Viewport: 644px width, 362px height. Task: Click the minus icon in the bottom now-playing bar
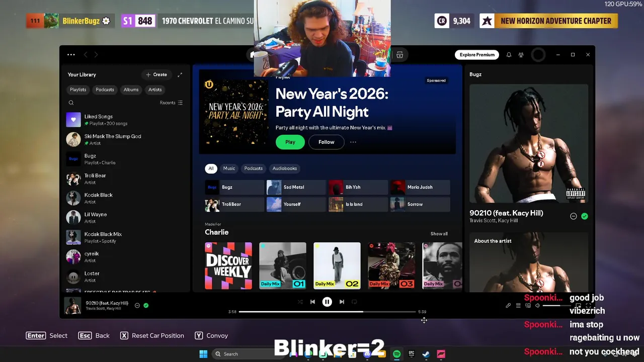(x=137, y=305)
